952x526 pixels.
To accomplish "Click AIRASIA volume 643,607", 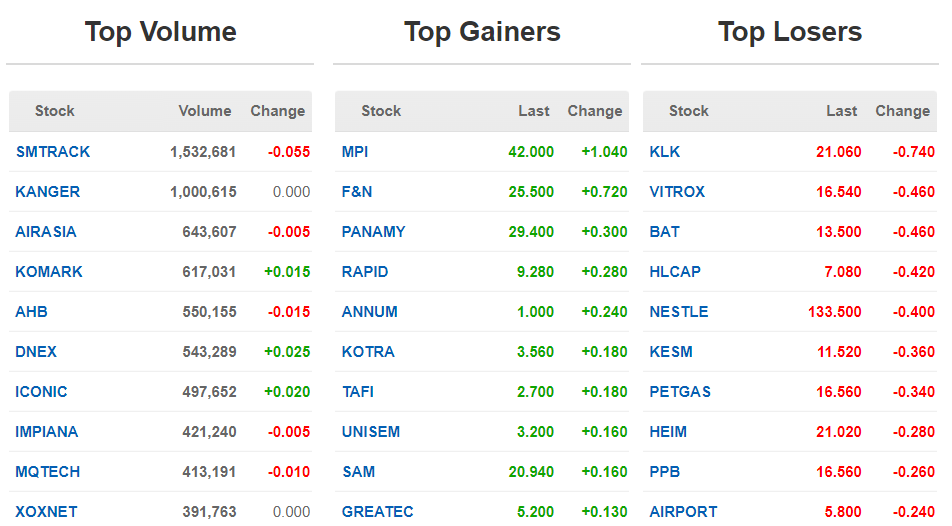I will [209, 232].
